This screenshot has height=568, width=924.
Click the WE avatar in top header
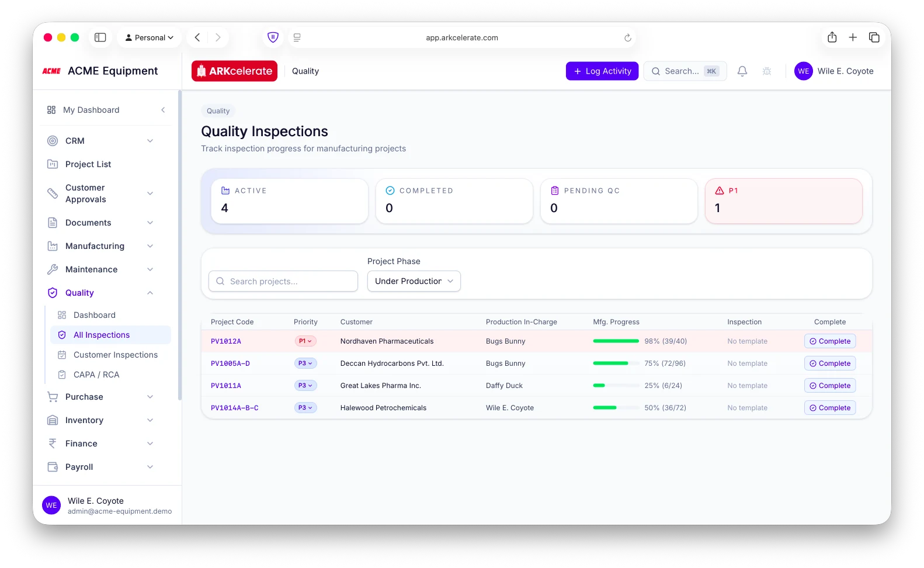(803, 71)
